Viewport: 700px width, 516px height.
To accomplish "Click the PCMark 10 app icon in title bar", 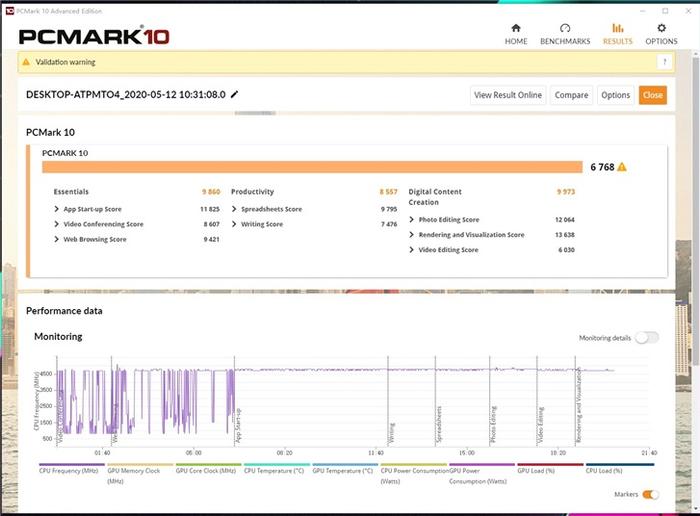I will click(9, 11).
